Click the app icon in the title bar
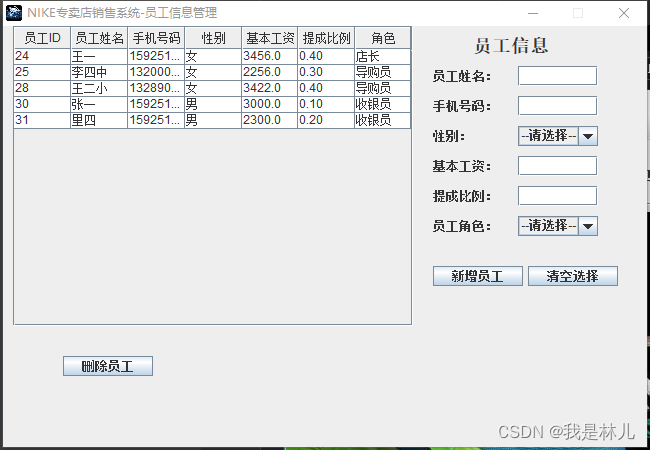The height and width of the screenshot is (450, 650). 14,13
